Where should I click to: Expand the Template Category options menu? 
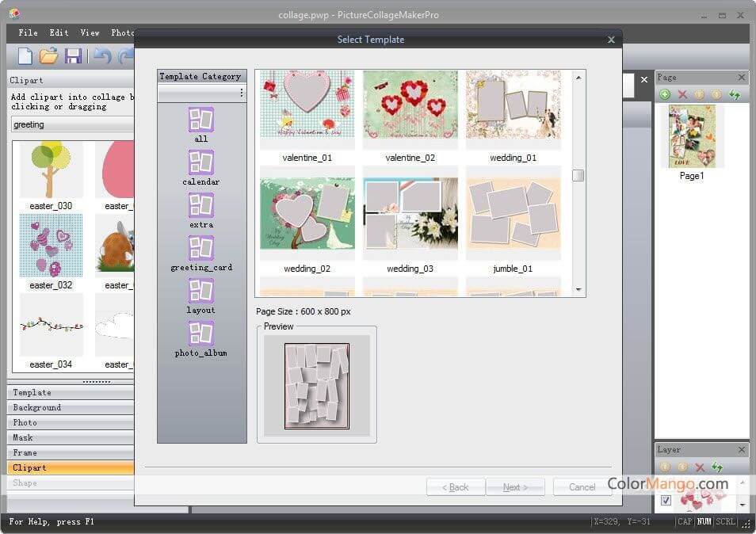[x=242, y=93]
